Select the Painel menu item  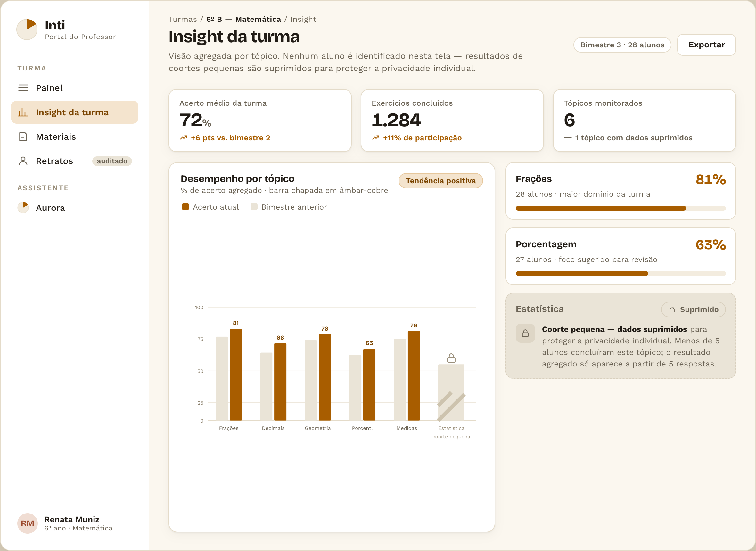click(74, 88)
